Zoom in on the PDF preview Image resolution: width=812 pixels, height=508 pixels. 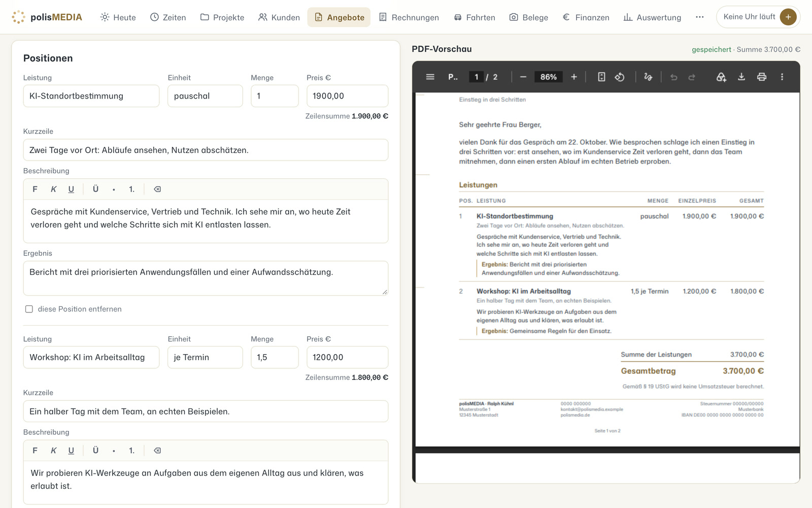pos(574,77)
